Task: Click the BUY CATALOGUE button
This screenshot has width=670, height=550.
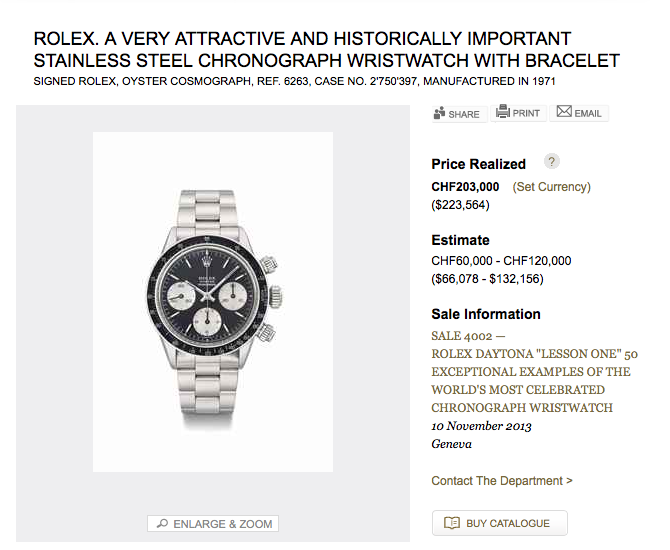Action: click(x=500, y=523)
